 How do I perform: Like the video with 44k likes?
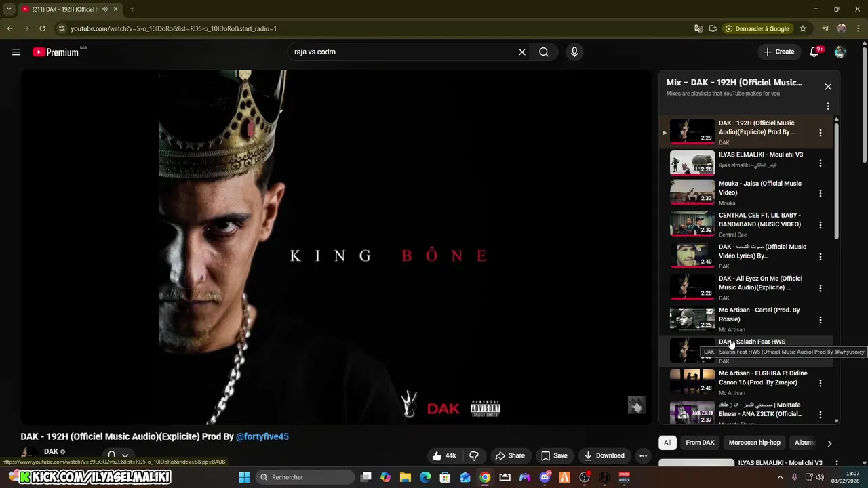(444, 455)
